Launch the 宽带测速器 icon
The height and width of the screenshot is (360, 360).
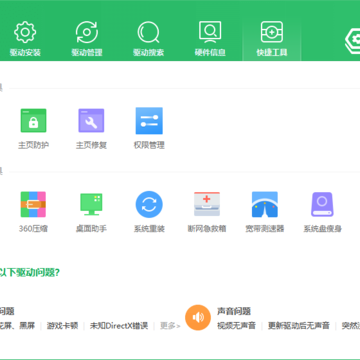coord(265,204)
